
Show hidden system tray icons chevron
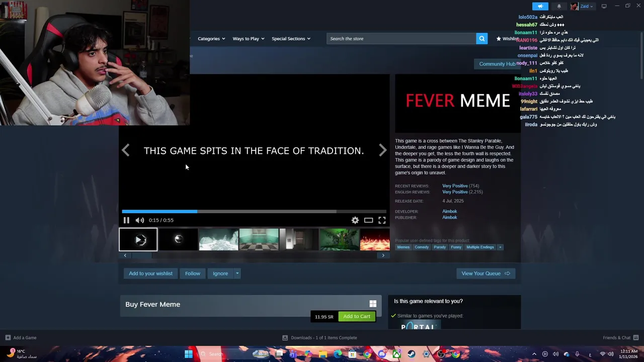point(534,354)
